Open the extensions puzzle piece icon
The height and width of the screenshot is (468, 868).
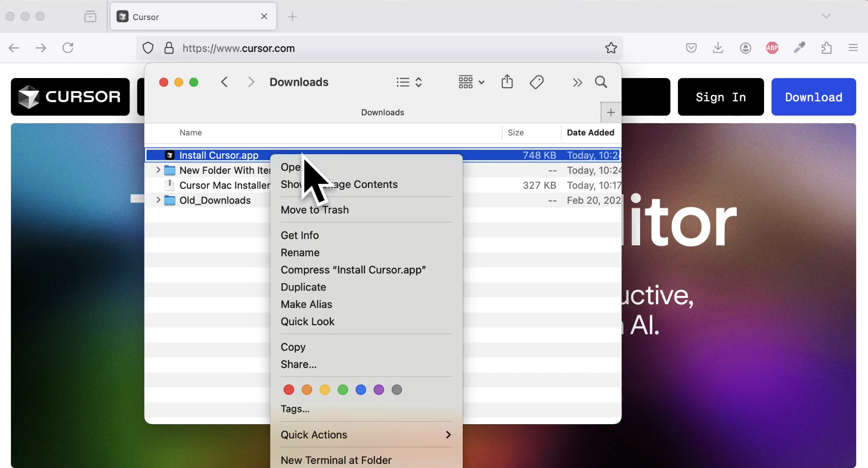827,48
